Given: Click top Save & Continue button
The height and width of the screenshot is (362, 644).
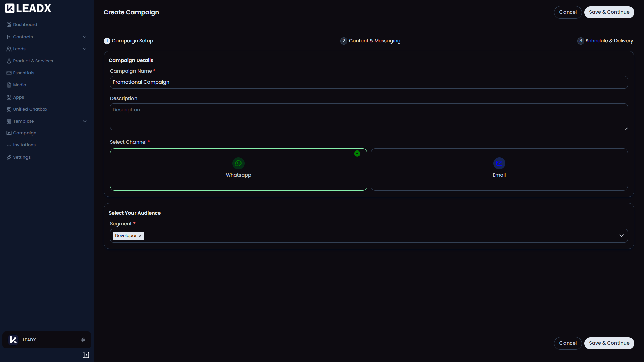Looking at the screenshot, I should [x=609, y=12].
